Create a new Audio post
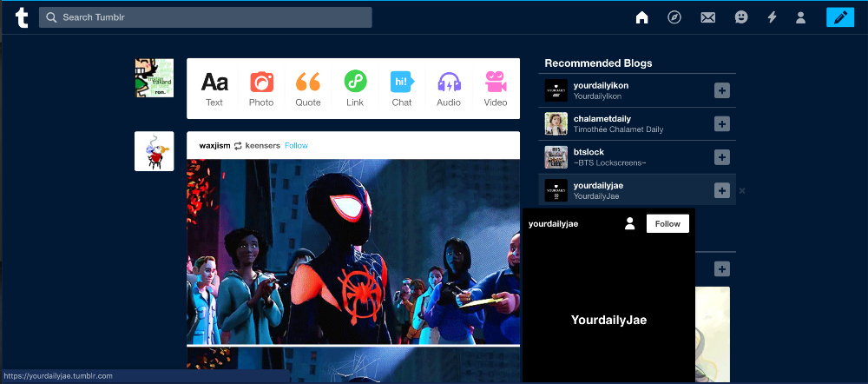This screenshot has height=384, width=868. (449, 89)
